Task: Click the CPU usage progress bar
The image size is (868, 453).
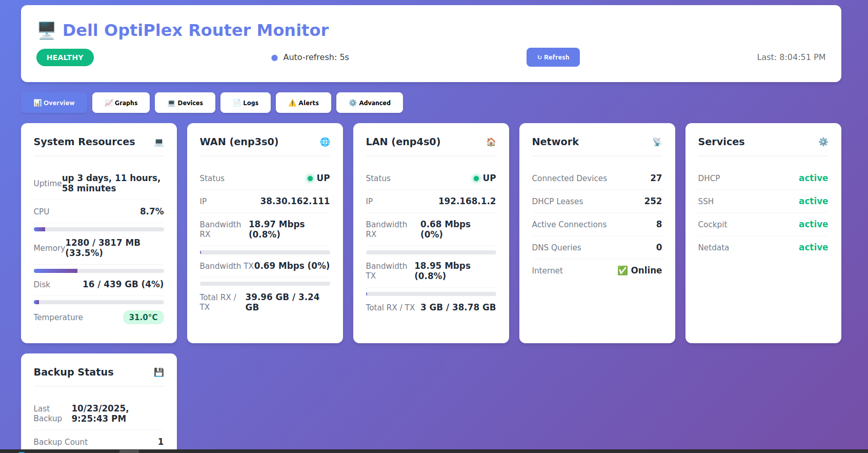Action: click(x=99, y=229)
